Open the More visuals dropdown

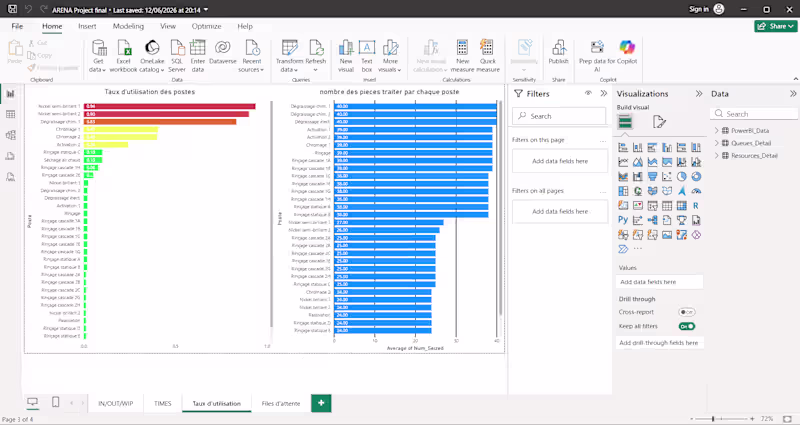[390, 56]
